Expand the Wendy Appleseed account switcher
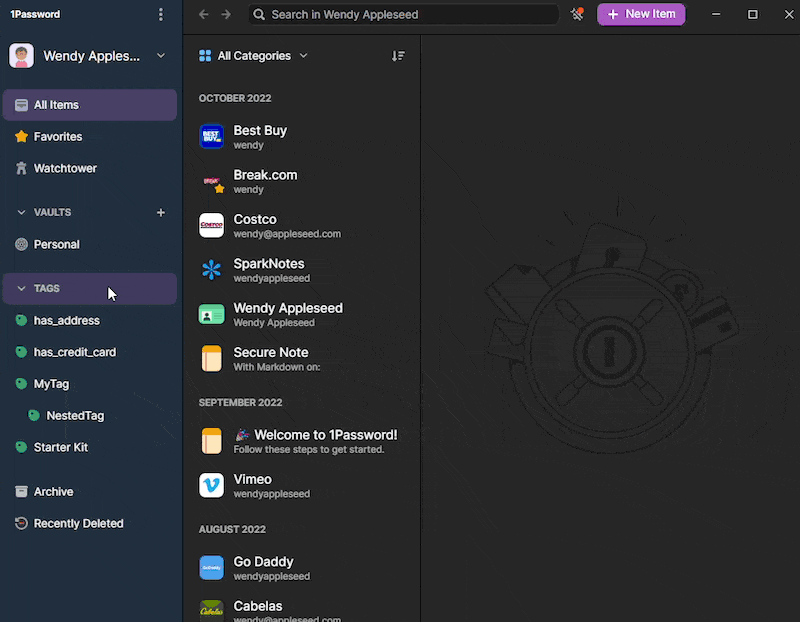Image resolution: width=800 pixels, height=622 pixels. pyautogui.click(x=161, y=56)
